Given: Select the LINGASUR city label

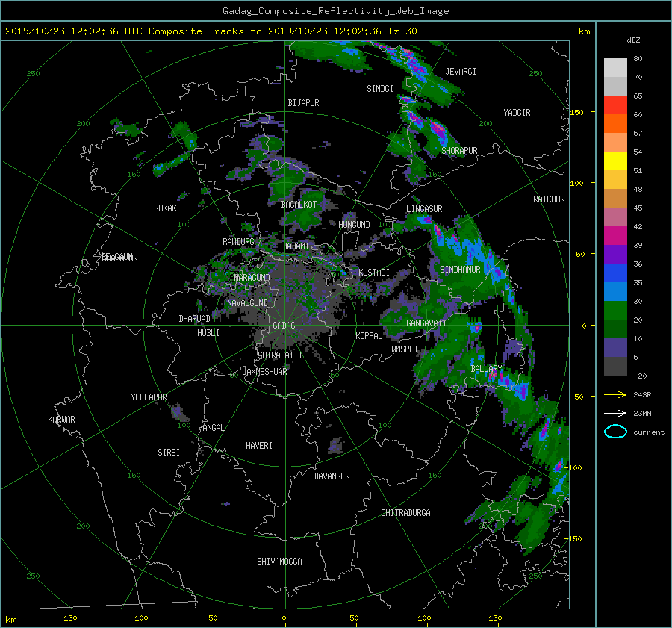Looking at the screenshot, I should tap(424, 209).
